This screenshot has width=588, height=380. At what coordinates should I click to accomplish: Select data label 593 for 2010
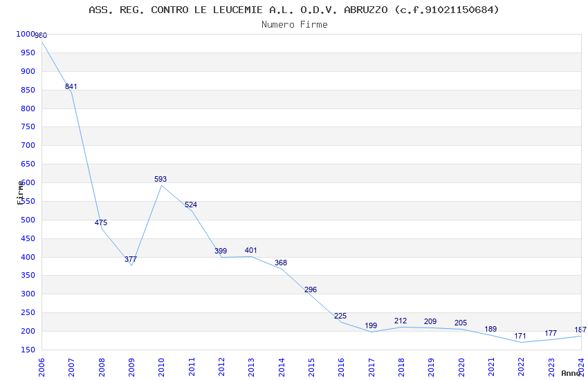pyautogui.click(x=160, y=180)
